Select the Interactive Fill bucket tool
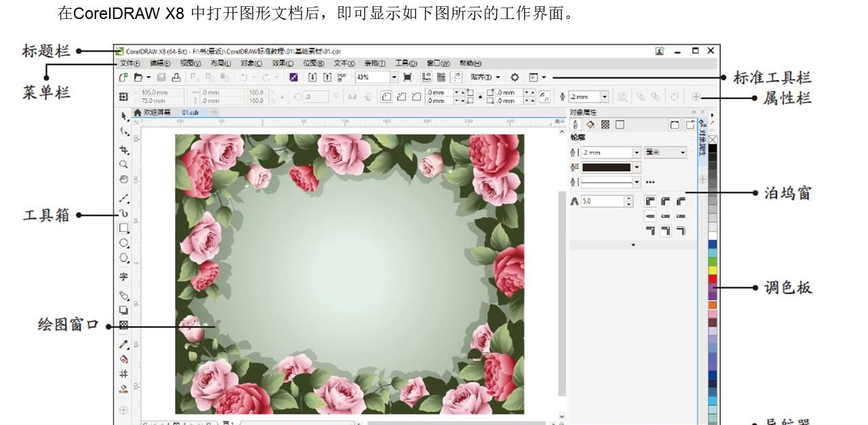 click(x=123, y=359)
